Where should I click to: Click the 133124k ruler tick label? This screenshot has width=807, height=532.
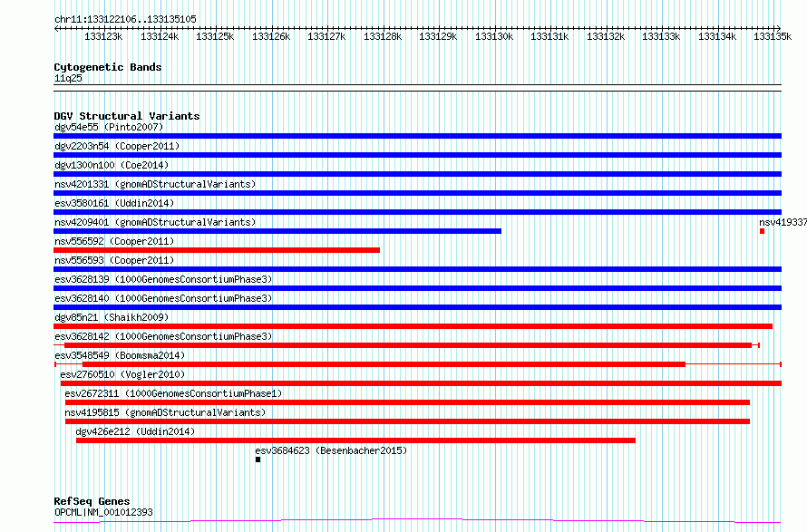[x=160, y=36]
